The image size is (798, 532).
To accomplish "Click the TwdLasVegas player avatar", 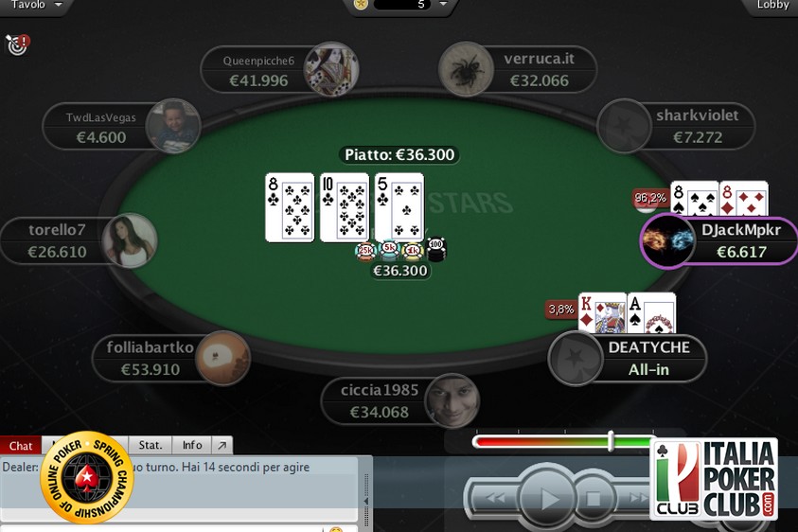I will (173, 126).
